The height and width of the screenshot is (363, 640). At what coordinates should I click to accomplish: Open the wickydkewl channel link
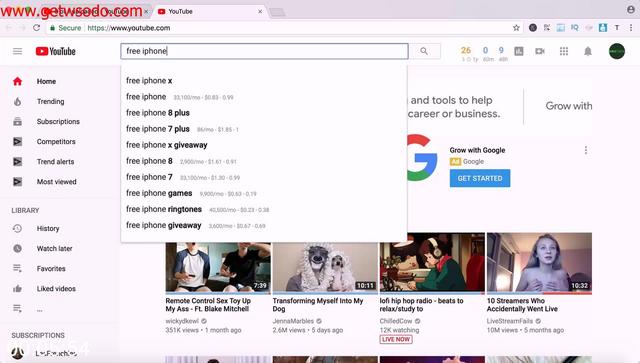pyautogui.click(x=182, y=321)
